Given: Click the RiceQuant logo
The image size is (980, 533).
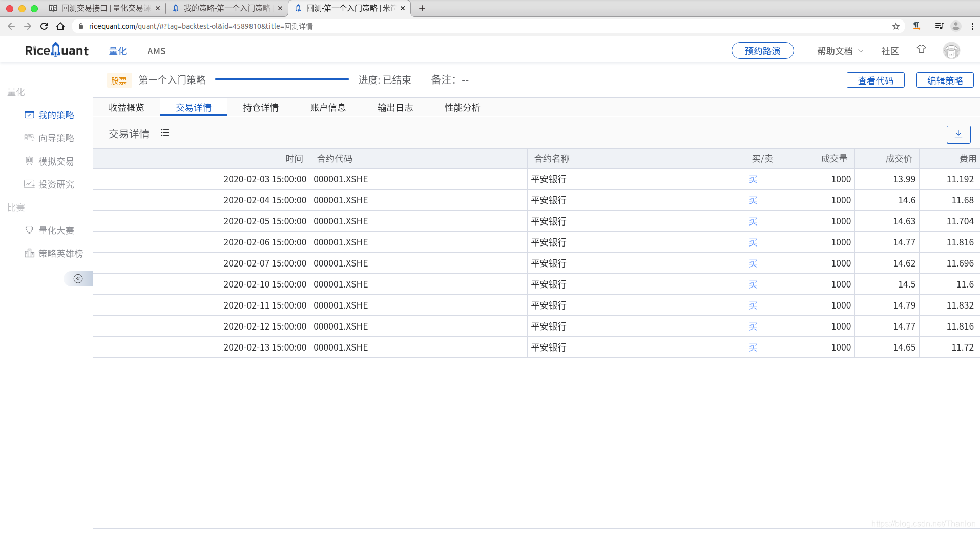Looking at the screenshot, I should click(x=57, y=50).
